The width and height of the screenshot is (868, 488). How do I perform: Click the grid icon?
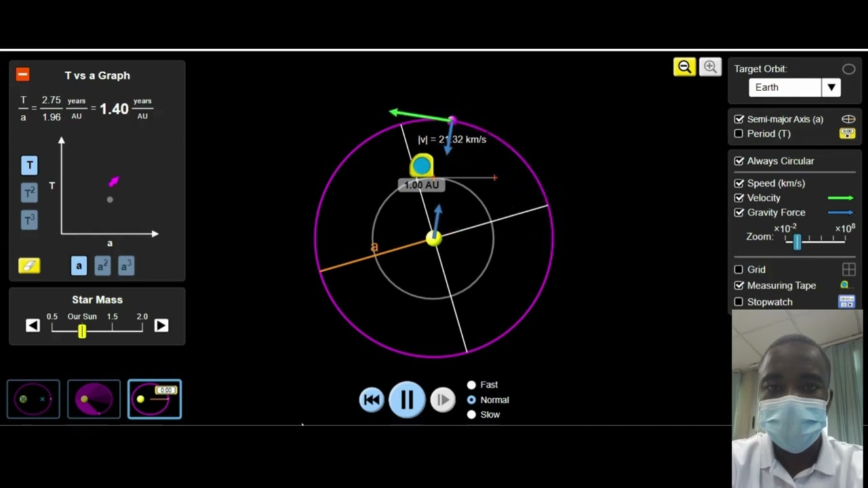point(848,270)
